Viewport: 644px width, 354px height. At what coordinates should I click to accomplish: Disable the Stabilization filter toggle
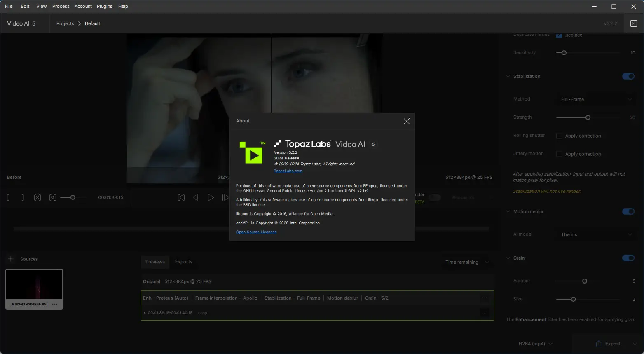click(x=628, y=76)
